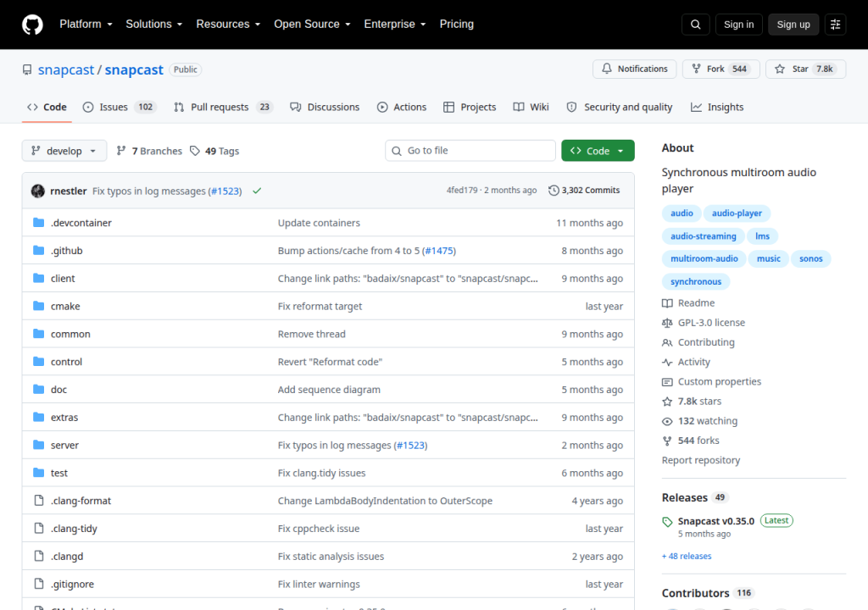Switch to the Pull requests tab
This screenshot has width=868, height=610.
point(224,107)
